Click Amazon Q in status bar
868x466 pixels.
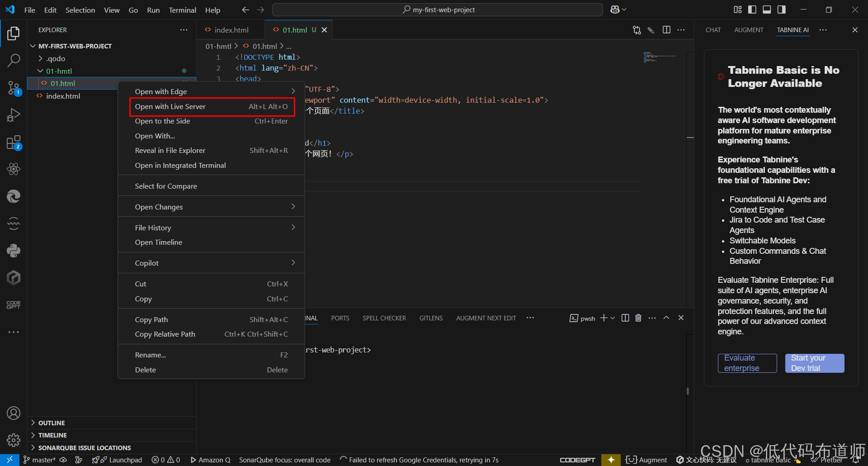point(210,460)
